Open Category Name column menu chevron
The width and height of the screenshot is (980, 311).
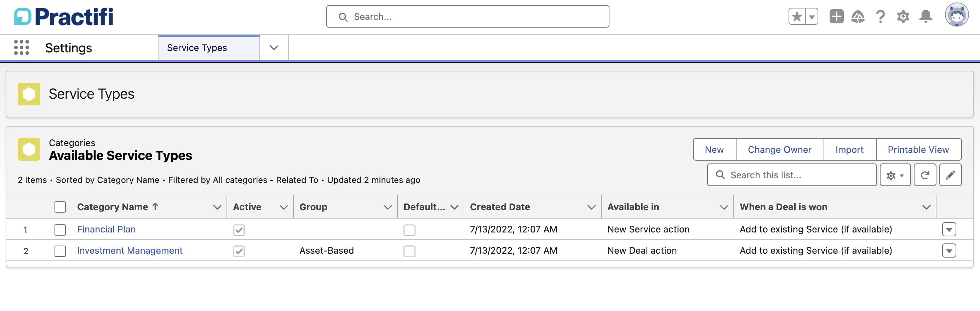(x=217, y=207)
